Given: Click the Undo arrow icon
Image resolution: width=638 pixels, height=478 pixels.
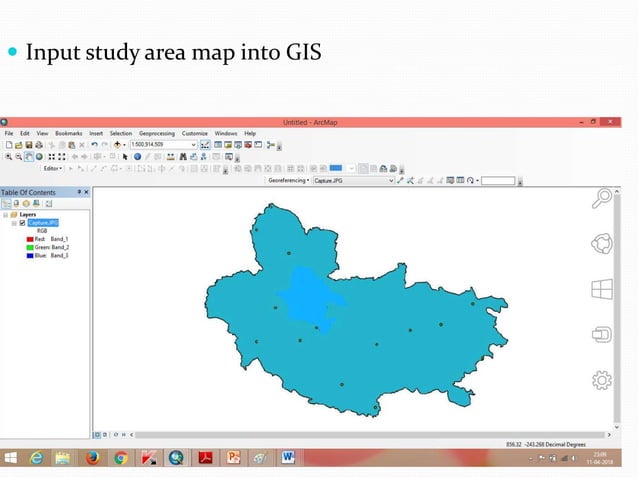Looking at the screenshot, I should [x=94, y=145].
